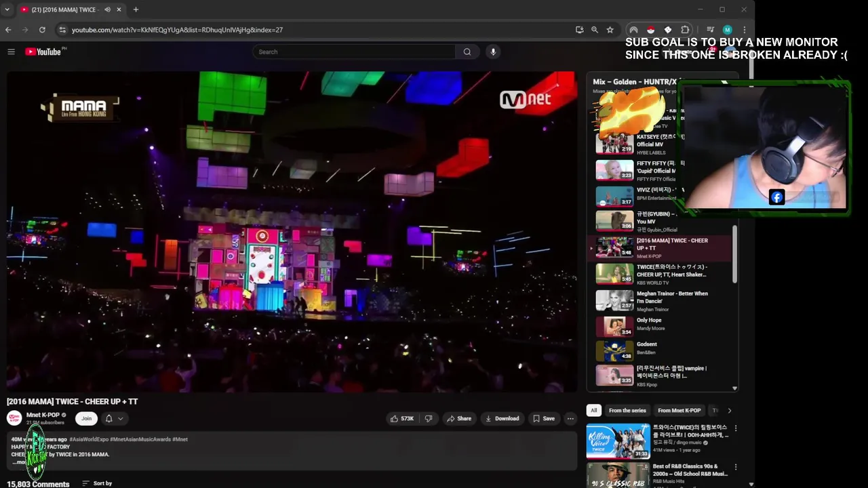Select the From the series chip

tap(627, 411)
